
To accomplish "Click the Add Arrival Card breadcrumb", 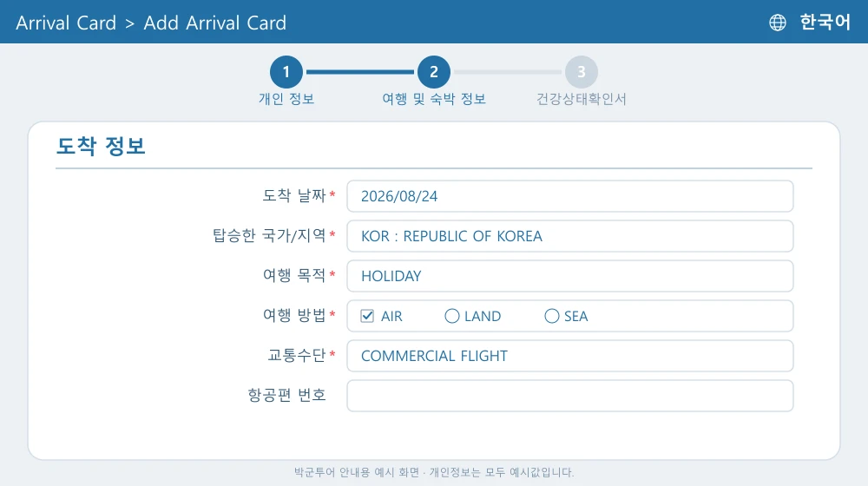I will pos(214,23).
